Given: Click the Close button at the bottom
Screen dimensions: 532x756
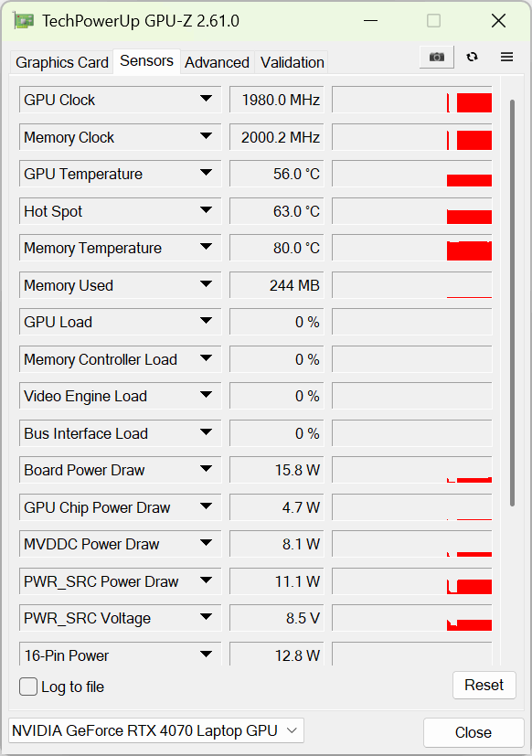Looking at the screenshot, I should click(473, 732).
